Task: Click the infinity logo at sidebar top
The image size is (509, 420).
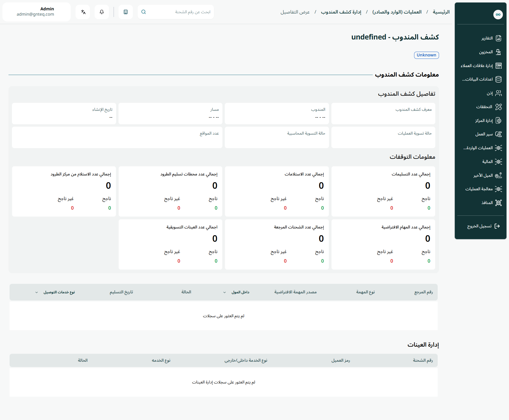Action: click(498, 15)
